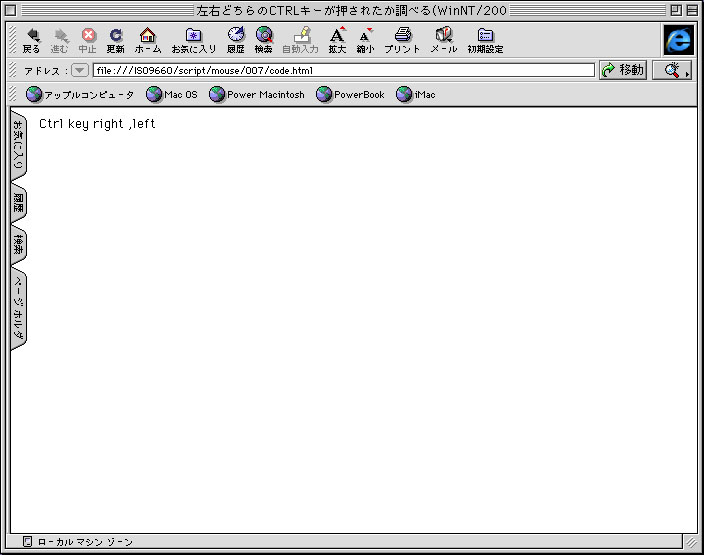Screen dimensions: 704x555
Task: Click the favorites bar collapse handle
Action: tap(13, 94)
